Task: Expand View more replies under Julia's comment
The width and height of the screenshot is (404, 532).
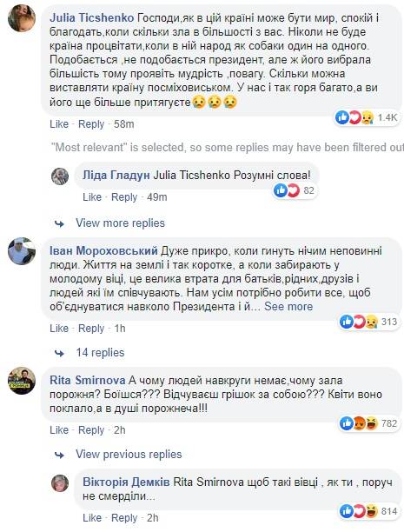Action: [x=120, y=223]
